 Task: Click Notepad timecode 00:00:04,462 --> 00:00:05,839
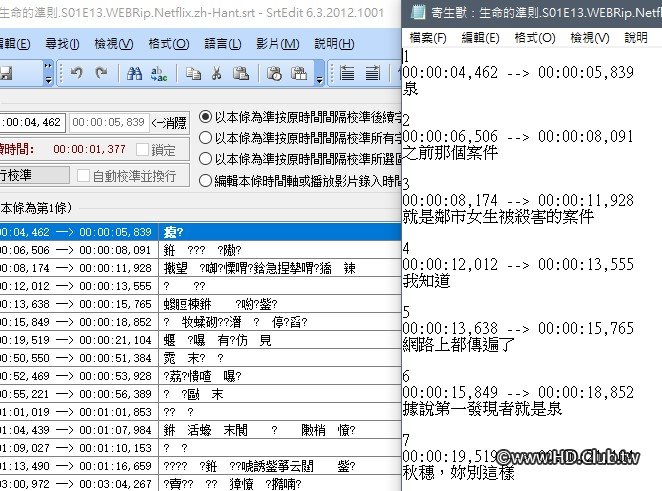coord(518,73)
